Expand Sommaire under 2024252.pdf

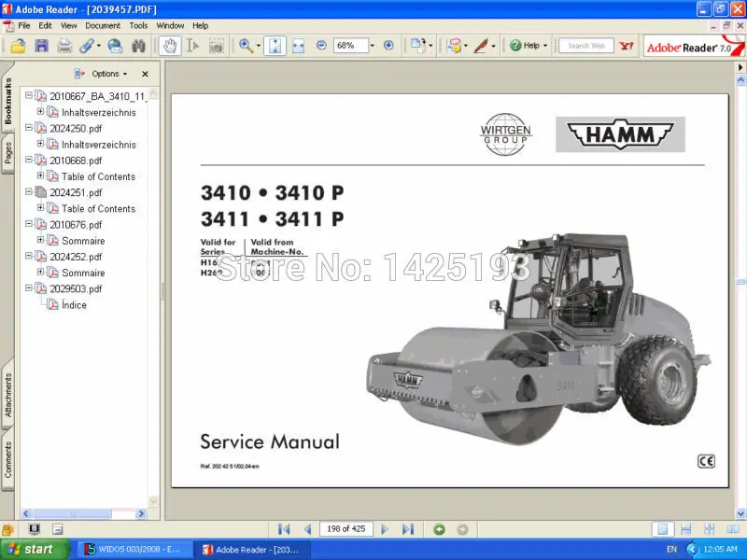pos(40,272)
